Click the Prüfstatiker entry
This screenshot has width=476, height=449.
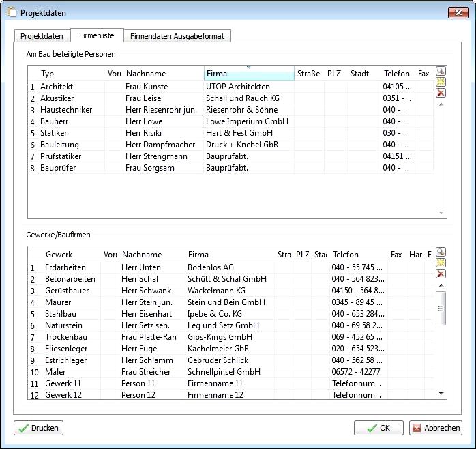point(230,156)
